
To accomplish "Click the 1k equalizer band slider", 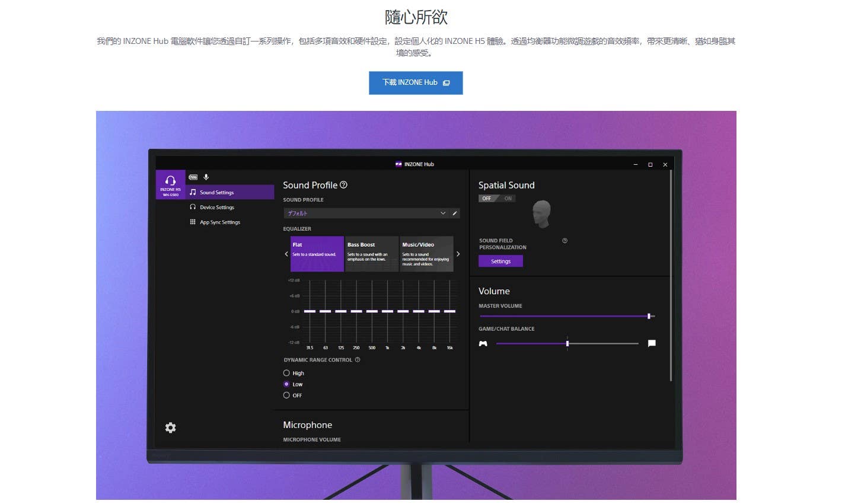I will pos(387,311).
